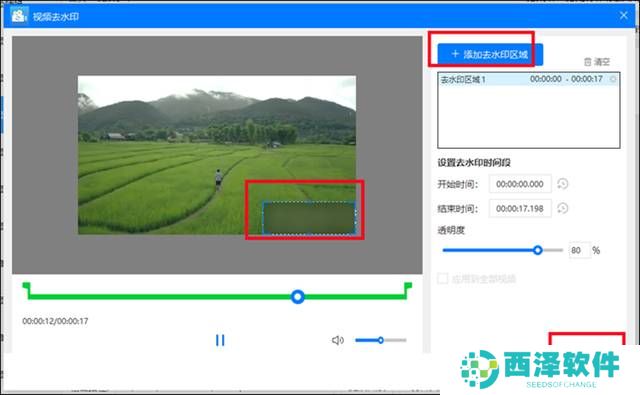Mute audio with the speaker icon

(337, 340)
